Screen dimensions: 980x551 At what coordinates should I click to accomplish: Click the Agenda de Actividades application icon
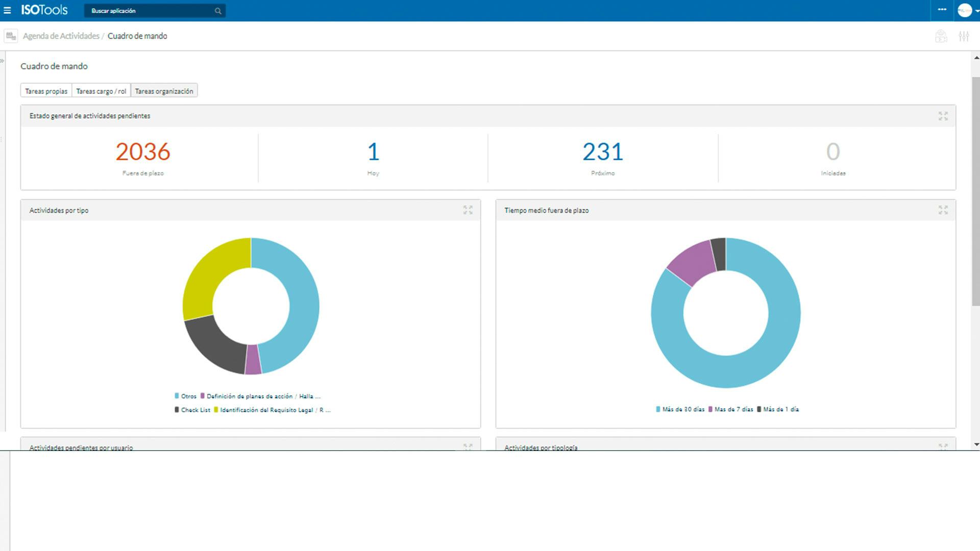coord(10,36)
